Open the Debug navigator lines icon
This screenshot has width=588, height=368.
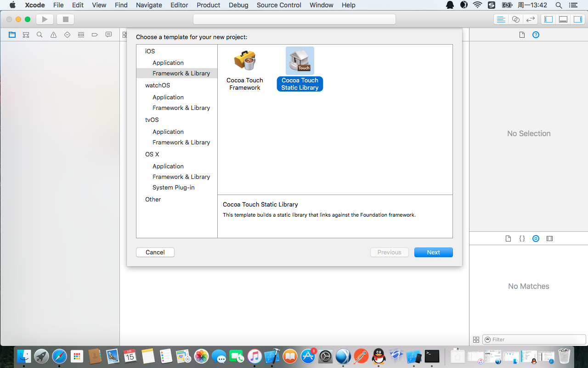pos(81,34)
